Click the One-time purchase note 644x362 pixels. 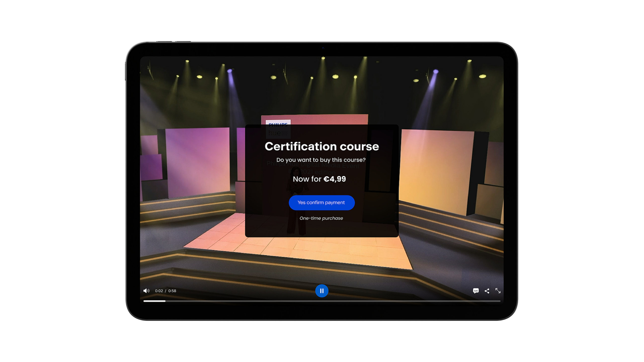321,218
